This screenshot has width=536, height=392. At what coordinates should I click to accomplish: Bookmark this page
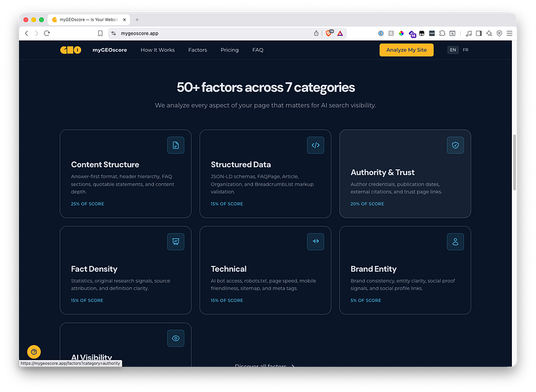coord(100,33)
